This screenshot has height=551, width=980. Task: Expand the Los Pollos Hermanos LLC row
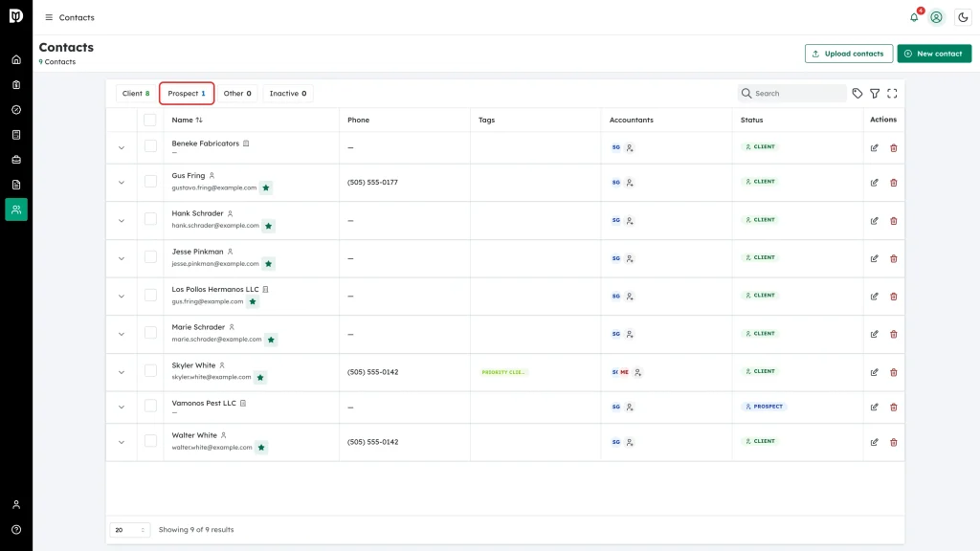[x=122, y=297]
